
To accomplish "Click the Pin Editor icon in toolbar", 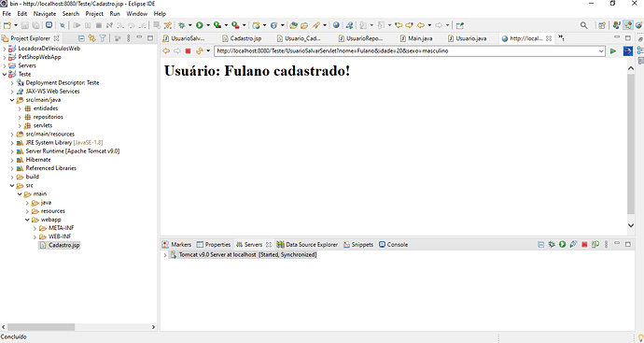I will 460,25.
